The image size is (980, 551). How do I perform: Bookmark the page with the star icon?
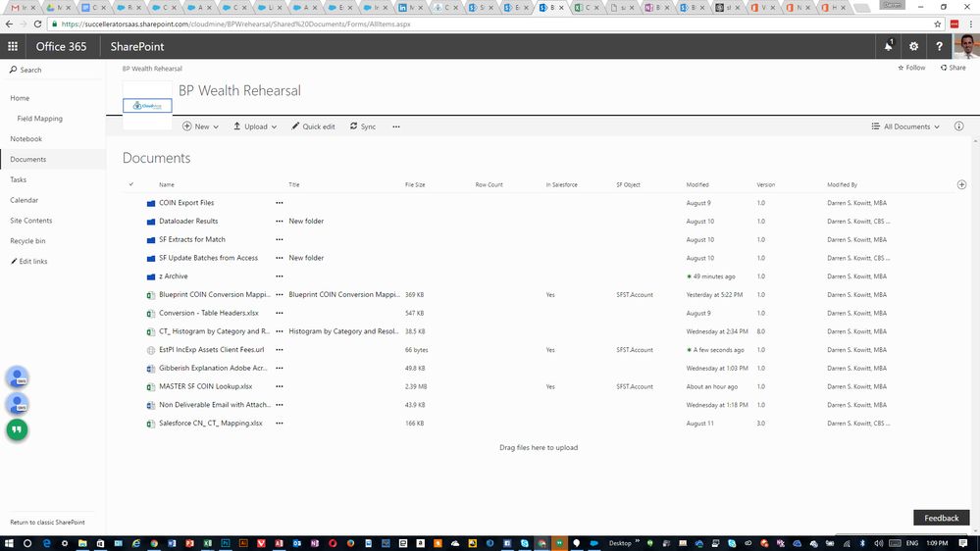pyautogui.click(x=938, y=24)
